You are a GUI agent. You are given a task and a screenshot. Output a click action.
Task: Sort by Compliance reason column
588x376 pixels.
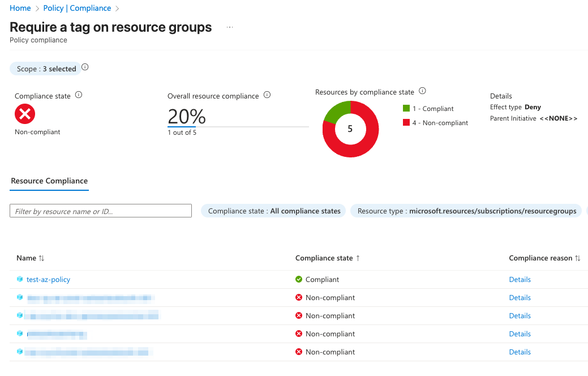coord(577,258)
